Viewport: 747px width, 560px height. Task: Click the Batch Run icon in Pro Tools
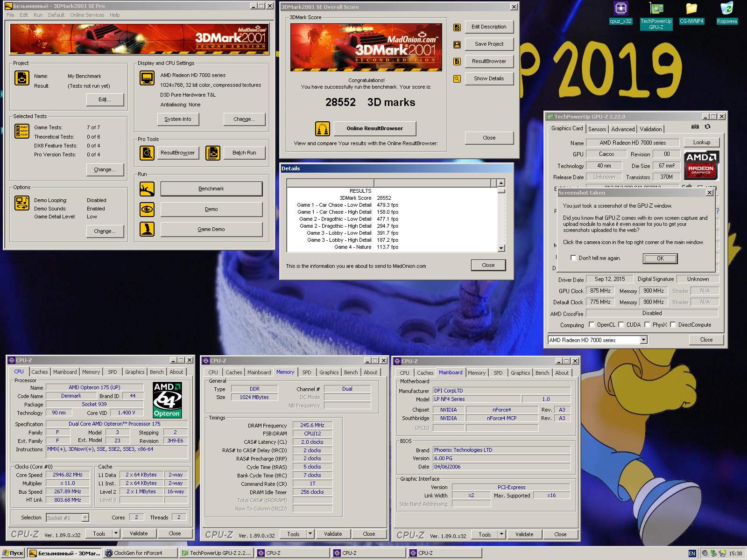click(x=213, y=153)
